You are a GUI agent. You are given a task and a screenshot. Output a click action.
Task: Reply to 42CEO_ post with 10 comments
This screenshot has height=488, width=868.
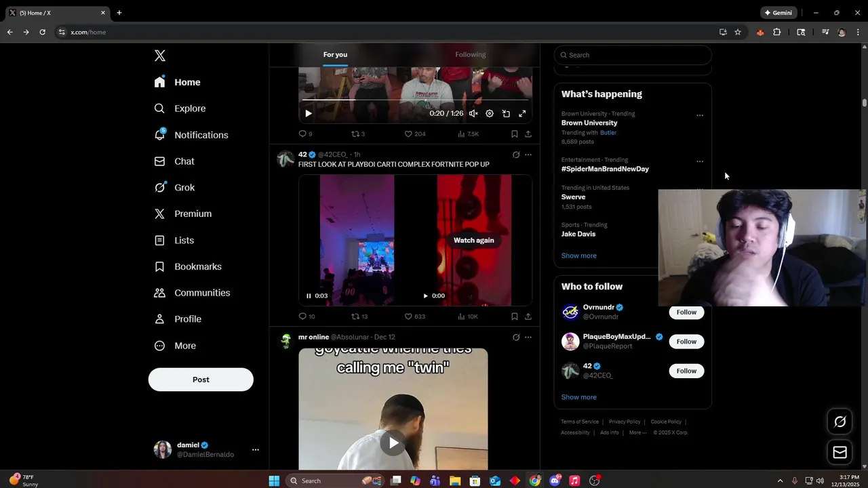(x=307, y=317)
